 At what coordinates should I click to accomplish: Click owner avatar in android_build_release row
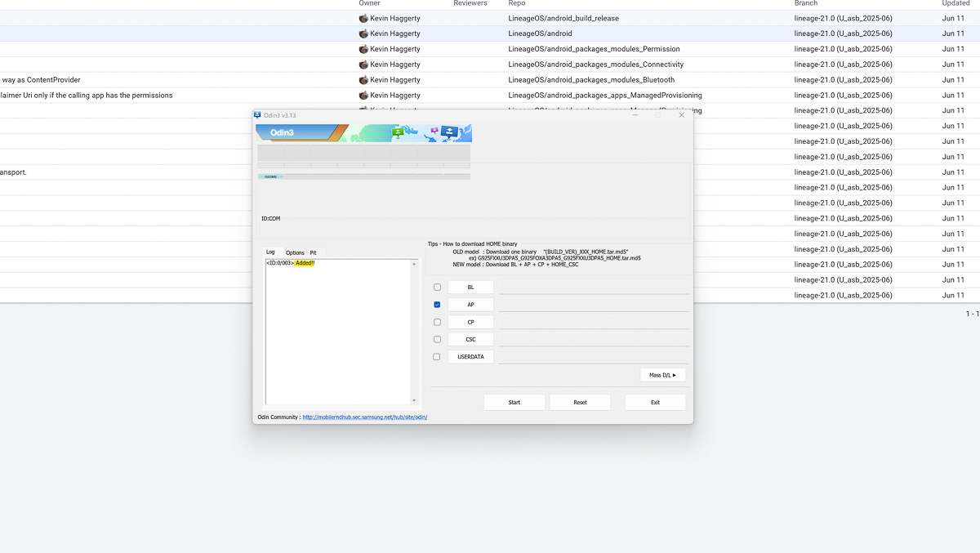coord(363,18)
